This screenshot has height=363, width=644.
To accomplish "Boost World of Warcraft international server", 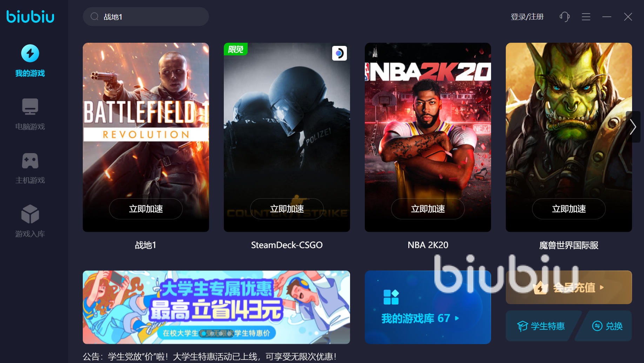I will [x=569, y=209].
